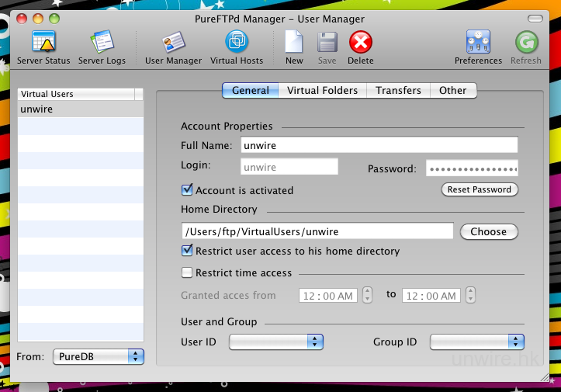Viewport: 561px width, 392px height.
Task: Switch to the Virtual Folders tab
Action: (x=322, y=90)
